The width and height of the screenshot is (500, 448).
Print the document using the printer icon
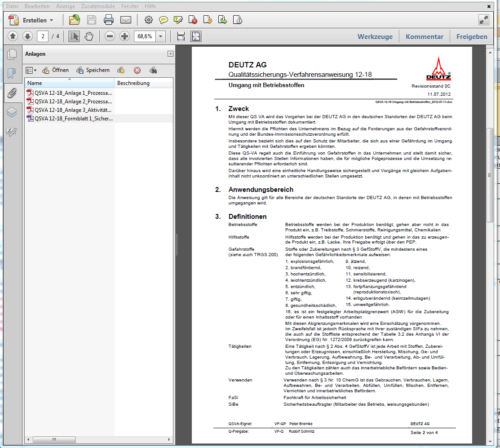pyautogui.click(x=109, y=20)
